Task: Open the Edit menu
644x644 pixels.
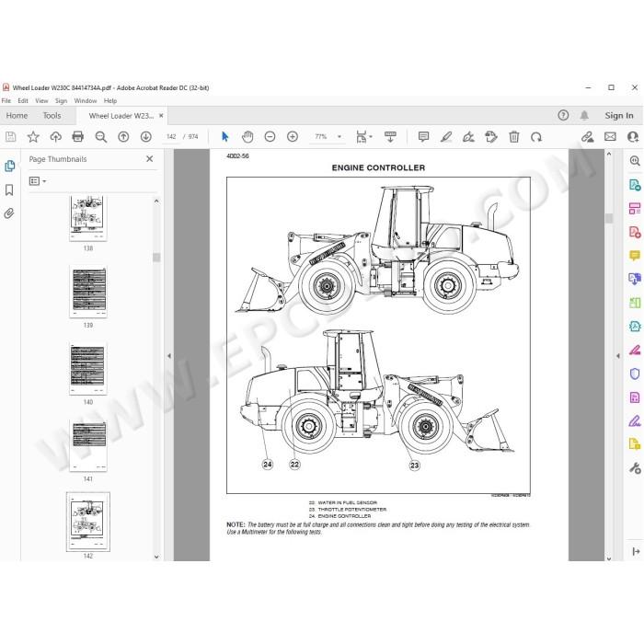Action: 23,100
